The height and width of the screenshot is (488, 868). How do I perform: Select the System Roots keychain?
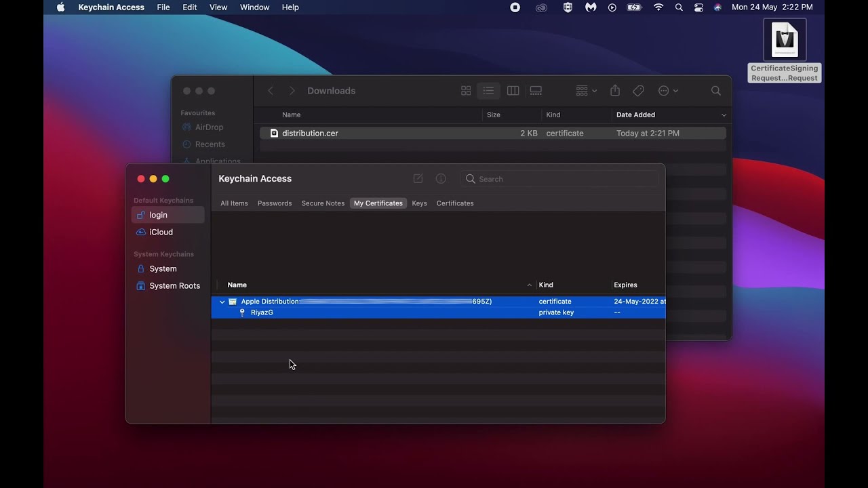(x=167, y=286)
